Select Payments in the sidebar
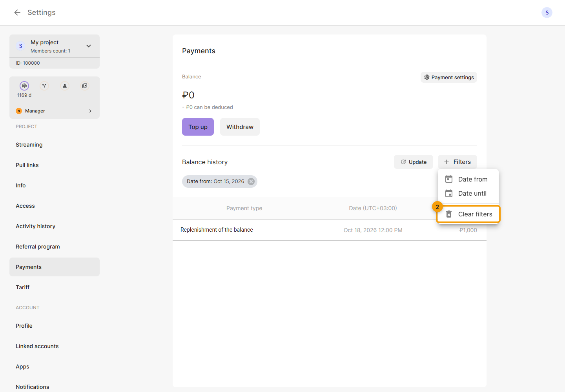Screen dimensions: 565x392 [x=55, y=267]
